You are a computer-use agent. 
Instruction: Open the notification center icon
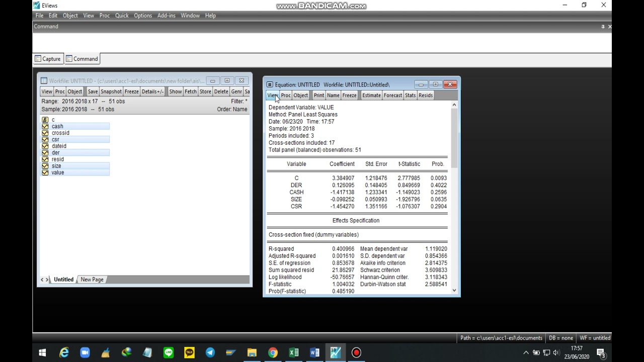coord(601,352)
